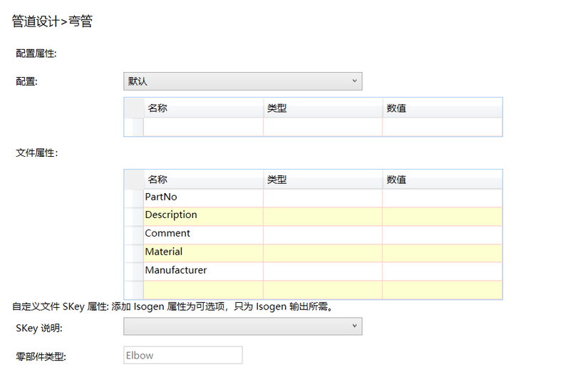The image size is (570, 392).
Task: Select the Description name cell
Action: pyautogui.click(x=203, y=216)
